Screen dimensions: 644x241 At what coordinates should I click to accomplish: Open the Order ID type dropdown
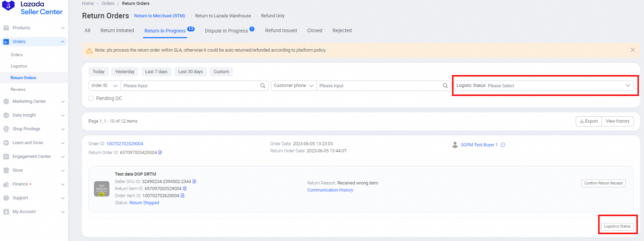tap(105, 86)
